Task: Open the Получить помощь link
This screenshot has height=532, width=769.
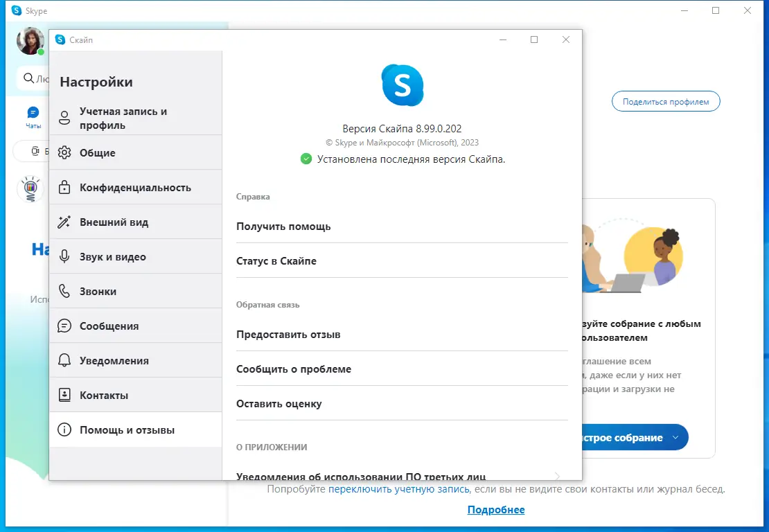Action: click(283, 226)
